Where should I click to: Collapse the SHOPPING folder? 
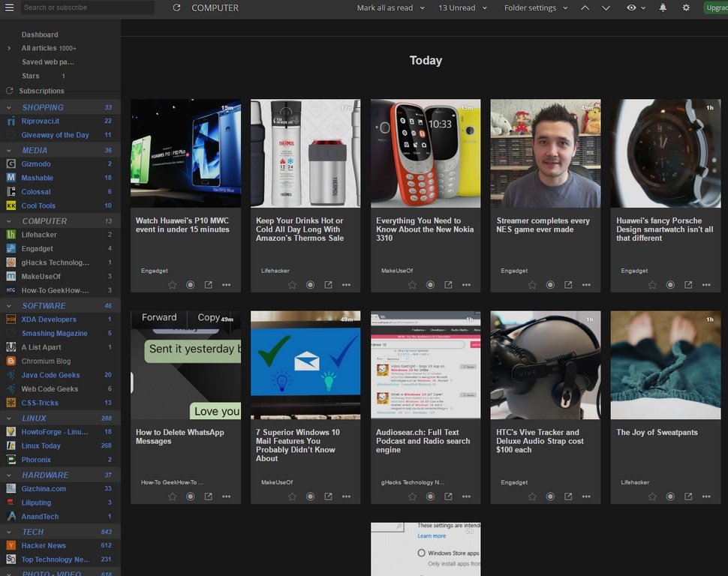click(9, 107)
